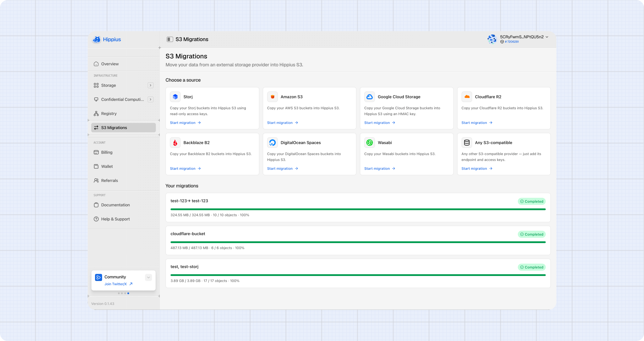Expand the Confidential Computing submenu chevron
The height and width of the screenshot is (341, 644).
150,100
